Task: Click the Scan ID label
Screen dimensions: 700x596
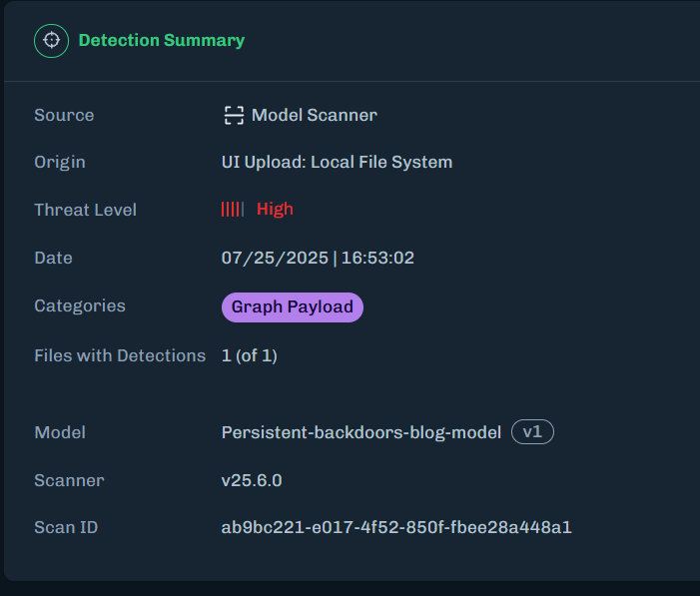Action: [x=66, y=527]
